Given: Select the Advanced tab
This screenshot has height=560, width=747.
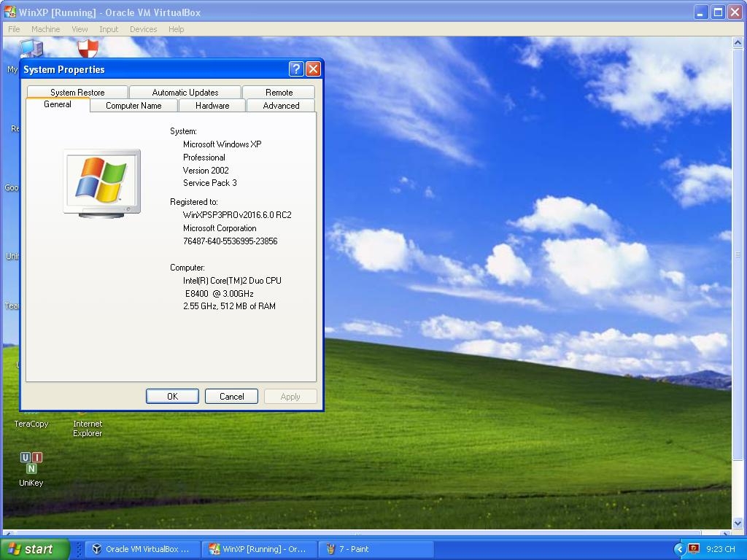Looking at the screenshot, I should tap(281, 106).
